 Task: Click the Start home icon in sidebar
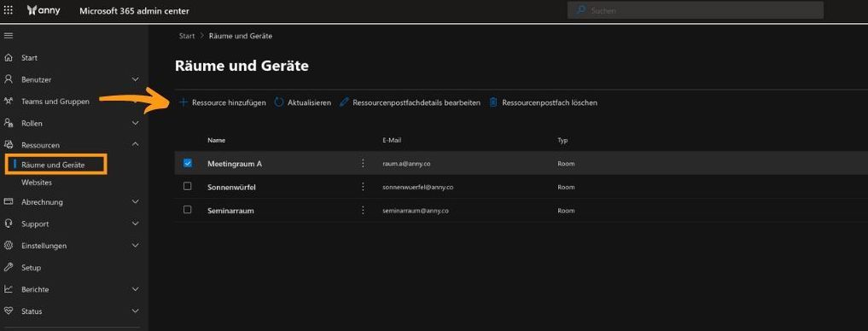pos(9,57)
